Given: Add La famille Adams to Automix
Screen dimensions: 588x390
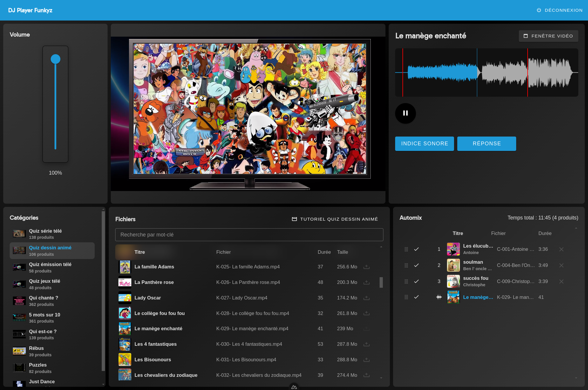Looking at the screenshot, I should click(x=366, y=267).
